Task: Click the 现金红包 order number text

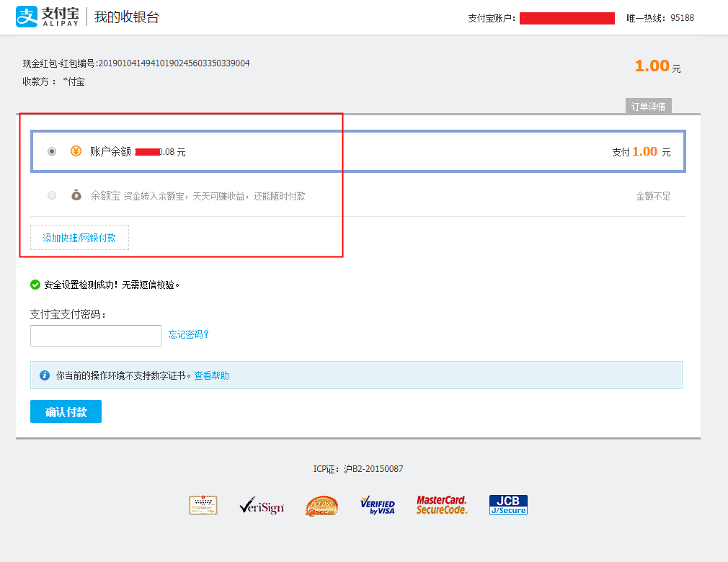Action: click(136, 63)
